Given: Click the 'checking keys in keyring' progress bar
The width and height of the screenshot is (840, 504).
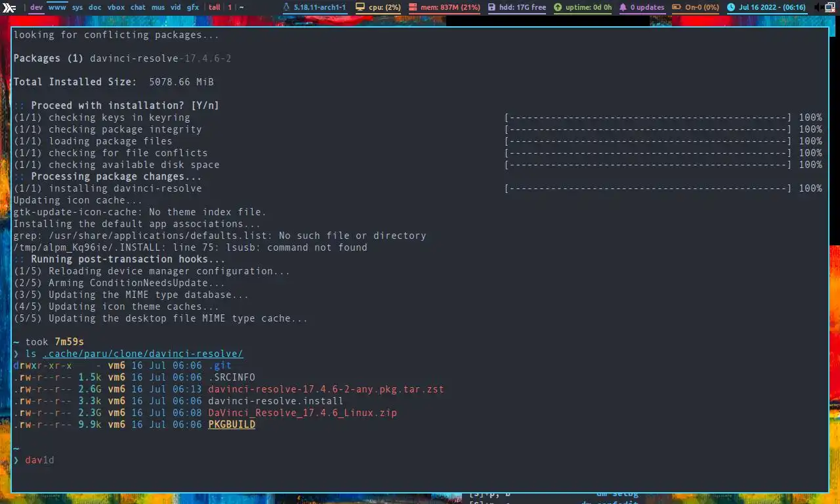Looking at the screenshot, I should (x=648, y=117).
